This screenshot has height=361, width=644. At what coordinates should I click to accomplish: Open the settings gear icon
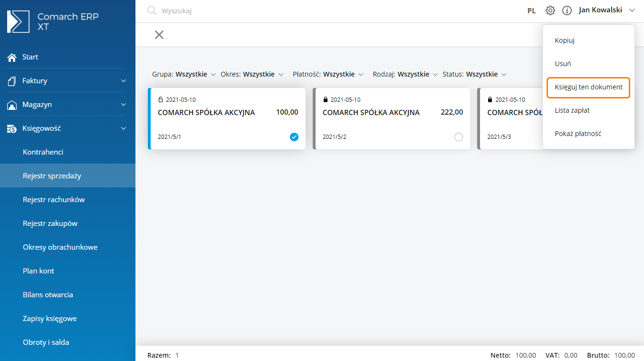(x=550, y=10)
